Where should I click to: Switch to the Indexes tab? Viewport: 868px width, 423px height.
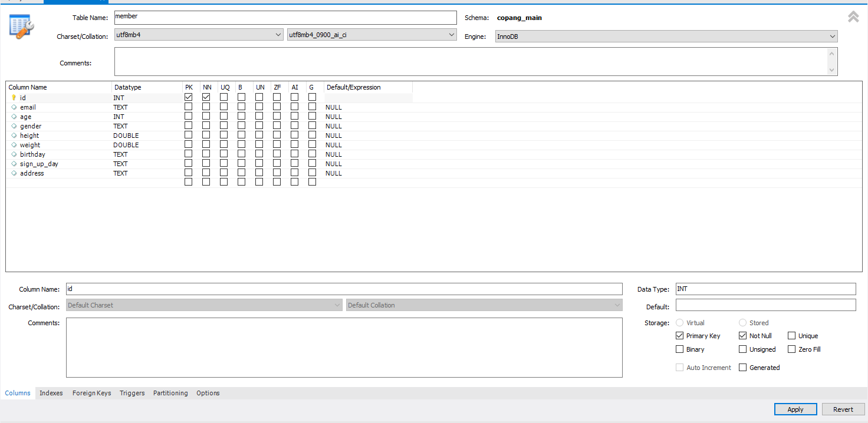[x=51, y=393]
